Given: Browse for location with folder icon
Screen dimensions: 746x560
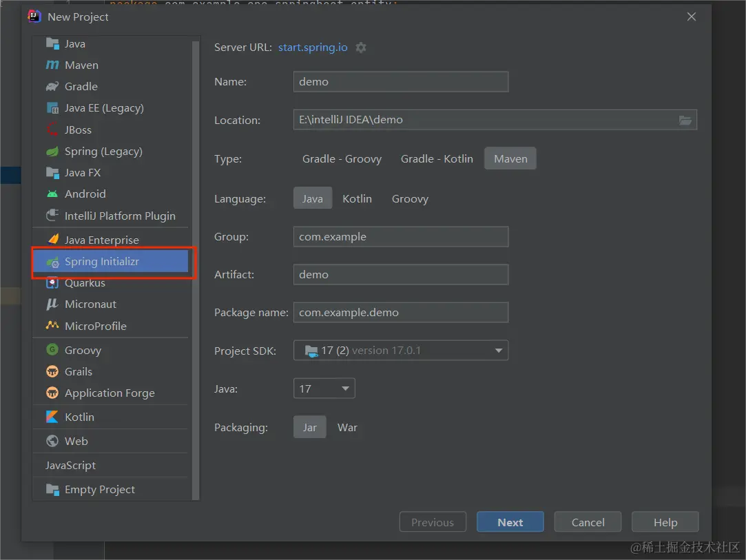Looking at the screenshot, I should pos(685,120).
